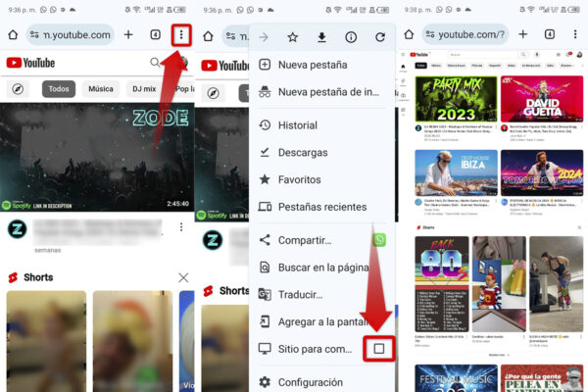Tap the home icon in third screenshot
This screenshot has width=588, height=392.
coord(409,34)
